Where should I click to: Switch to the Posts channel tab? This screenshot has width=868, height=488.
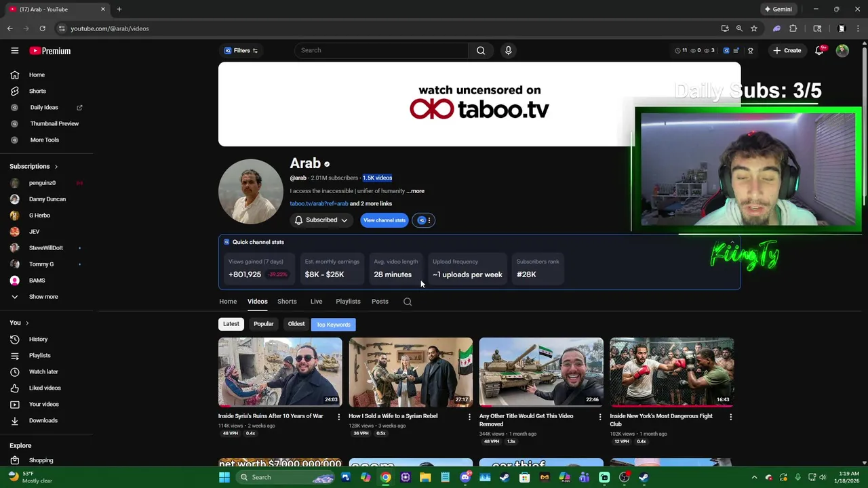380,302
